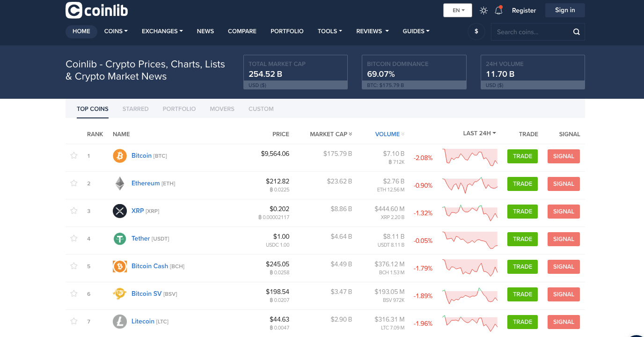Star the XRP row to favorite it
This screenshot has height=337, width=644.
(73, 211)
